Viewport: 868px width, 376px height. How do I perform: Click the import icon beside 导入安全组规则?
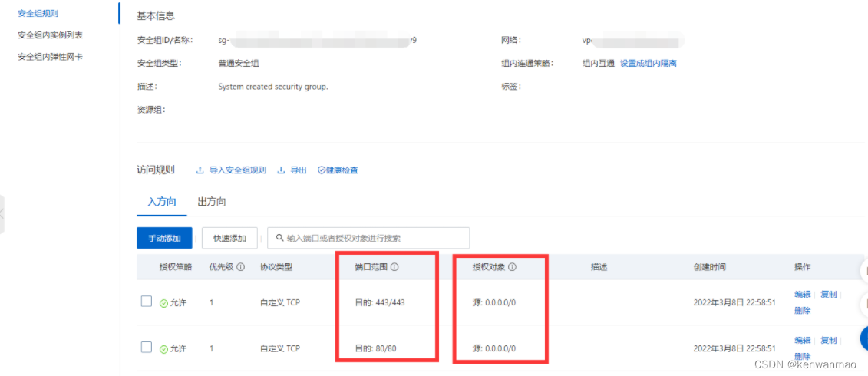click(200, 170)
